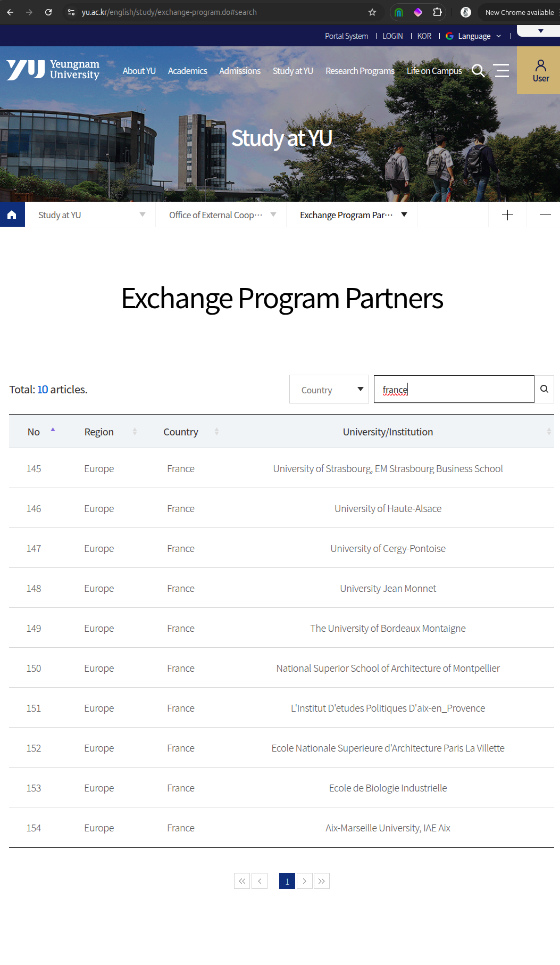
Task: Open site search magnifier in header
Action: click(x=478, y=71)
